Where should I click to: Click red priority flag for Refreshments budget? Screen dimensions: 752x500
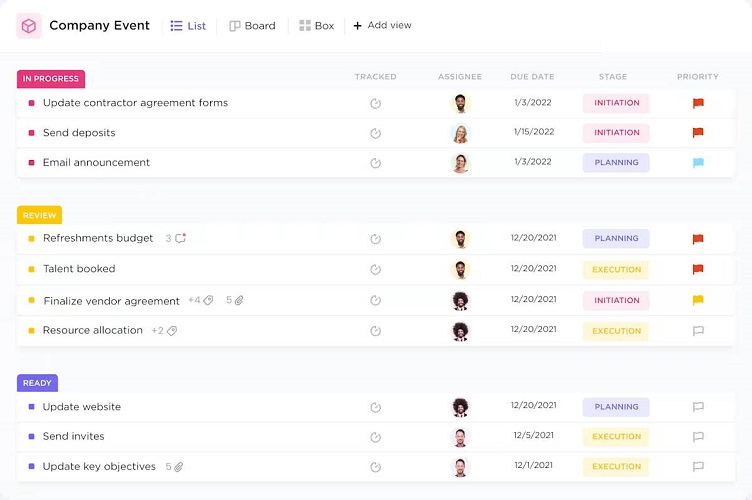tap(698, 239)
